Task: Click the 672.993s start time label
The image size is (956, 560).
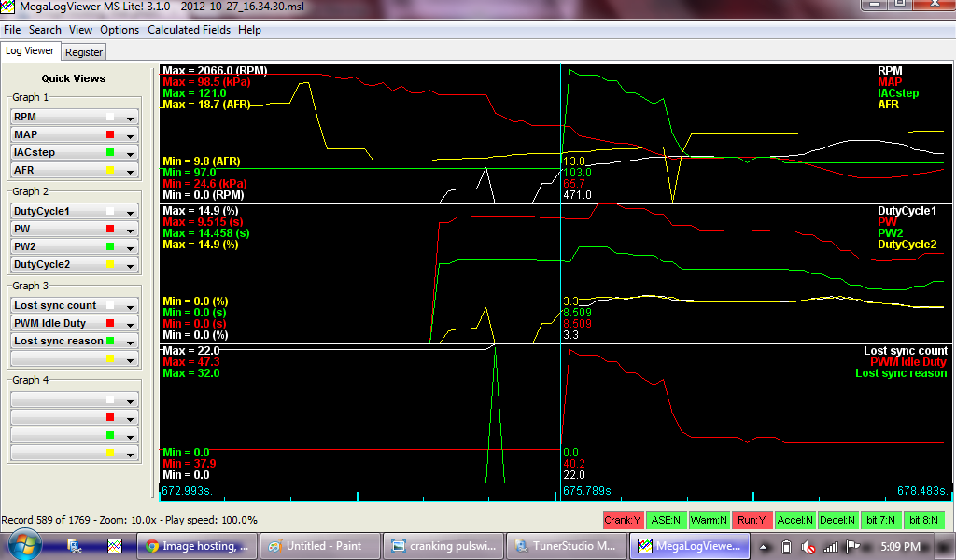Action: pos(187,491)
